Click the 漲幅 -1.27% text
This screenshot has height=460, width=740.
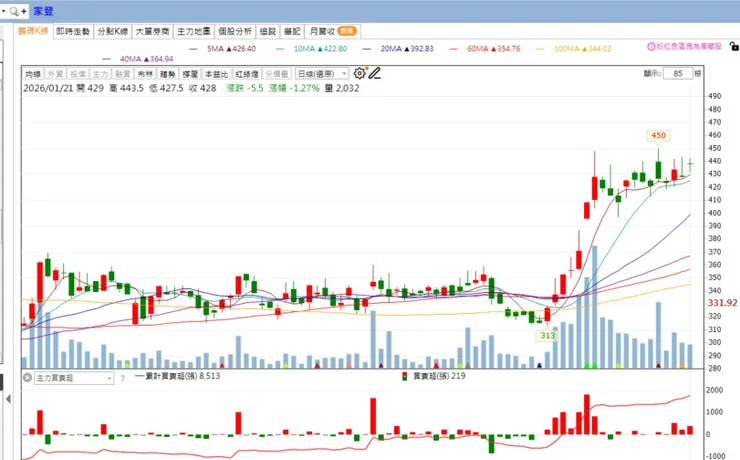coord(294,88)
